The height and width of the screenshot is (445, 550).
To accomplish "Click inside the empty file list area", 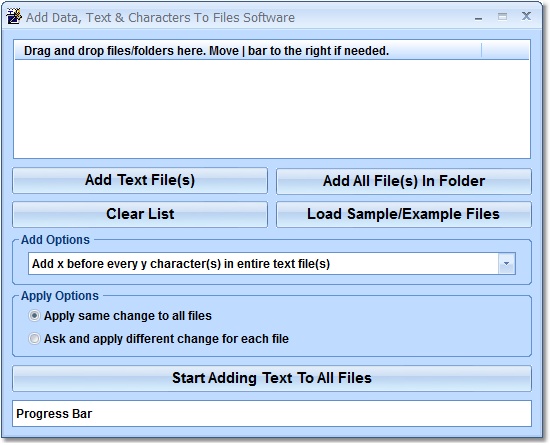I will (x=272, y=109).
